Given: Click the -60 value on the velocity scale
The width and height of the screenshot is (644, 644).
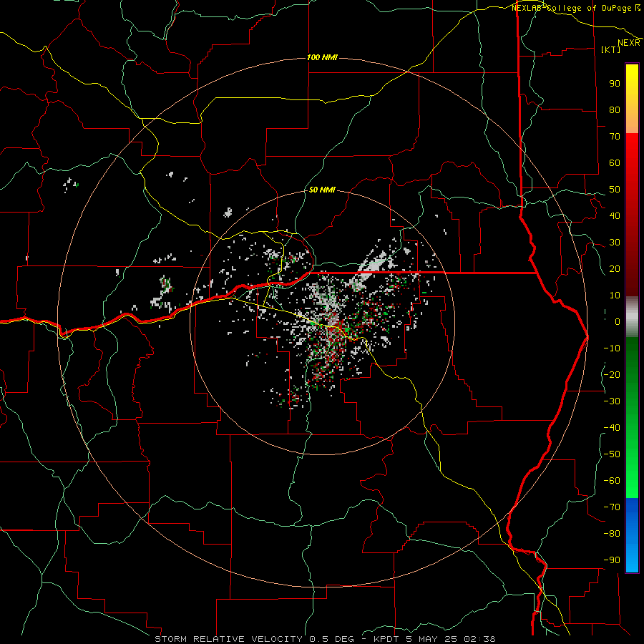Looking at the screenshot, I should (x=612, y=481).
